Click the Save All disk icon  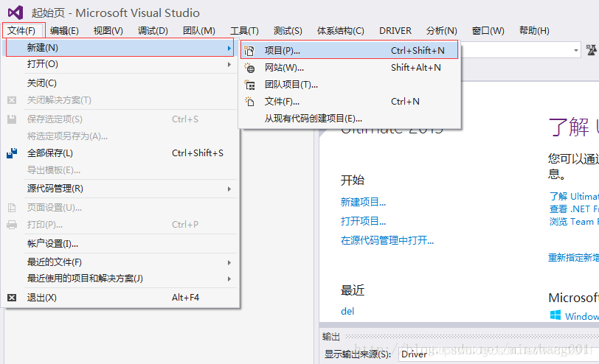click(x=12, y=153)
